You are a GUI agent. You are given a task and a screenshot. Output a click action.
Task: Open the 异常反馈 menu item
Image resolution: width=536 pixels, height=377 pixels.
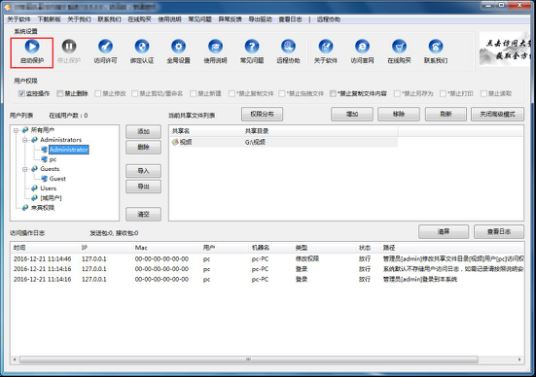tap(230, 19)
